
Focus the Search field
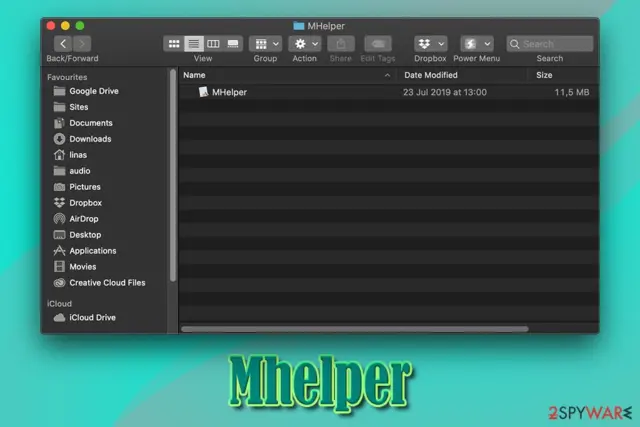click(550, 44)
